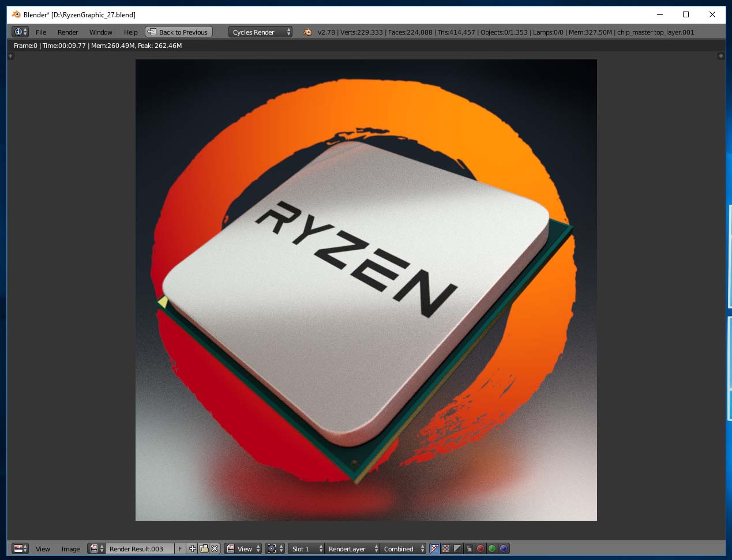Open the Help menu
Image resolution: width=732 pixels, height=560 pixels.
pyautogui.click(x=131, y=32)
